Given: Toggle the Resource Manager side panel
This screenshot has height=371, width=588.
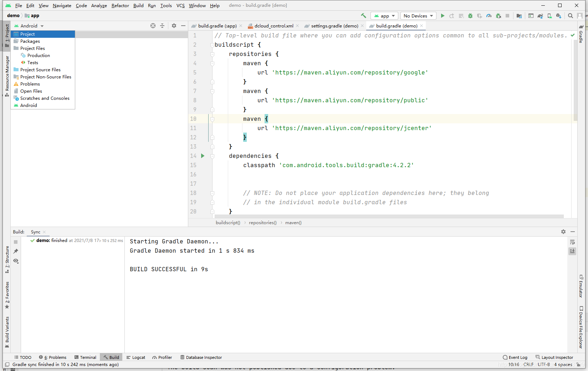Looking at the screenshot, I should (7, 76).
